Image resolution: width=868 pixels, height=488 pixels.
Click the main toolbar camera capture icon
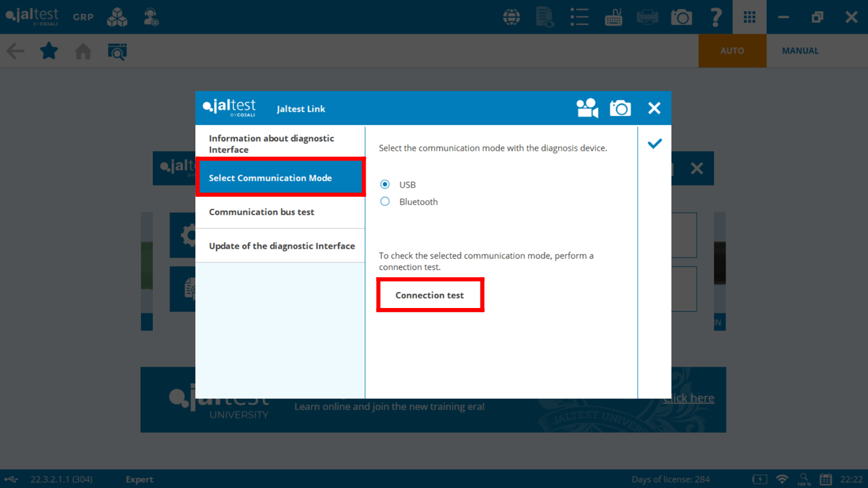pyautogui.click(x=681, y=17)
